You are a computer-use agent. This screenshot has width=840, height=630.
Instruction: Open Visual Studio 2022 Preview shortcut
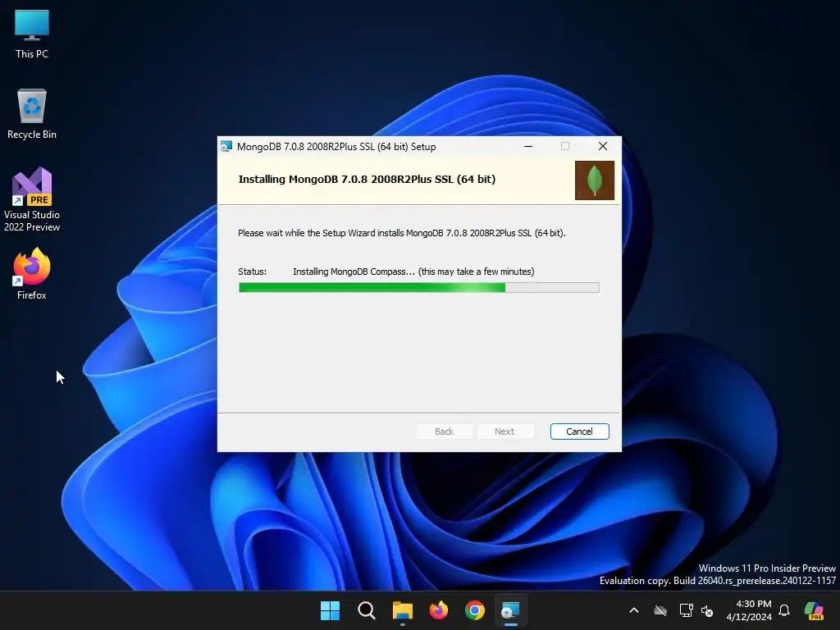(x=32, y=199)
